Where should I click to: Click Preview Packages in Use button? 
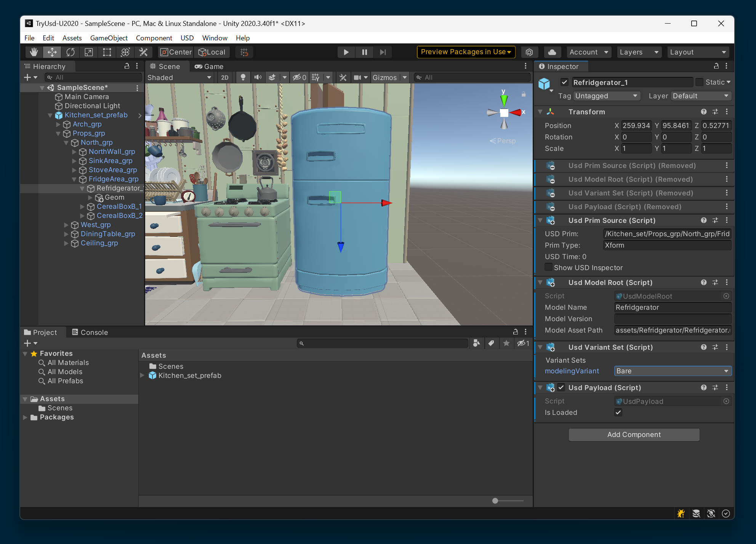coord(466,52)
